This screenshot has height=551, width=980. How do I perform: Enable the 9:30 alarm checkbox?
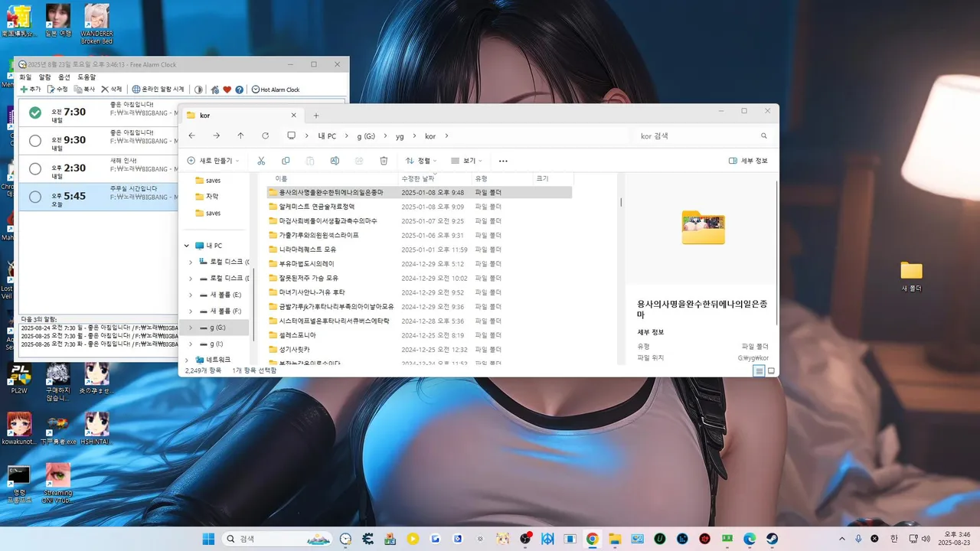click(x=34, y=141)
